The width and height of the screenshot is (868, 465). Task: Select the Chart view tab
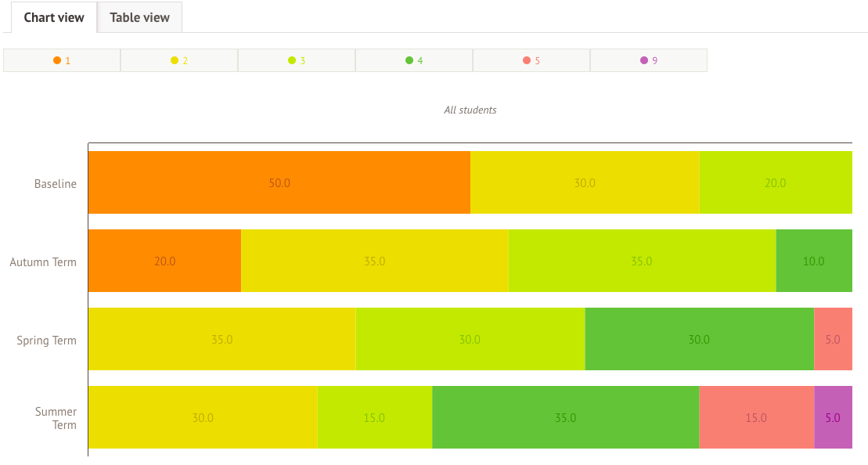(x=54, y=17)
